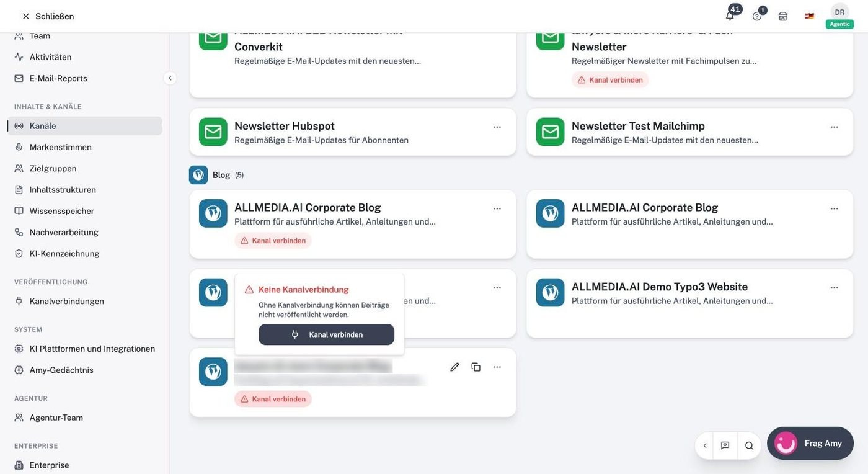Go to Wissensspeicher in sidebar

coord(61,211)
